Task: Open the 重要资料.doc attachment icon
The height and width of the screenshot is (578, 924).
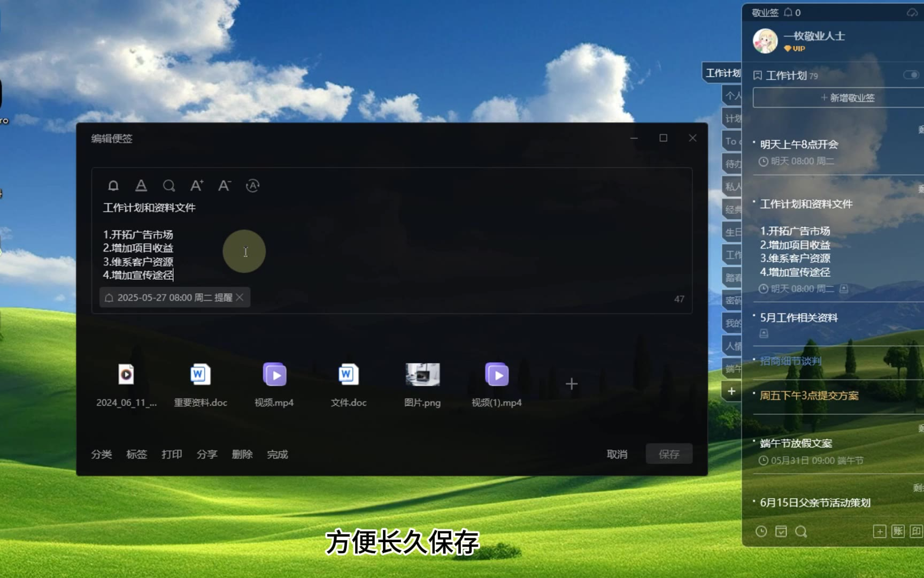Action: (x=200, y=374)
